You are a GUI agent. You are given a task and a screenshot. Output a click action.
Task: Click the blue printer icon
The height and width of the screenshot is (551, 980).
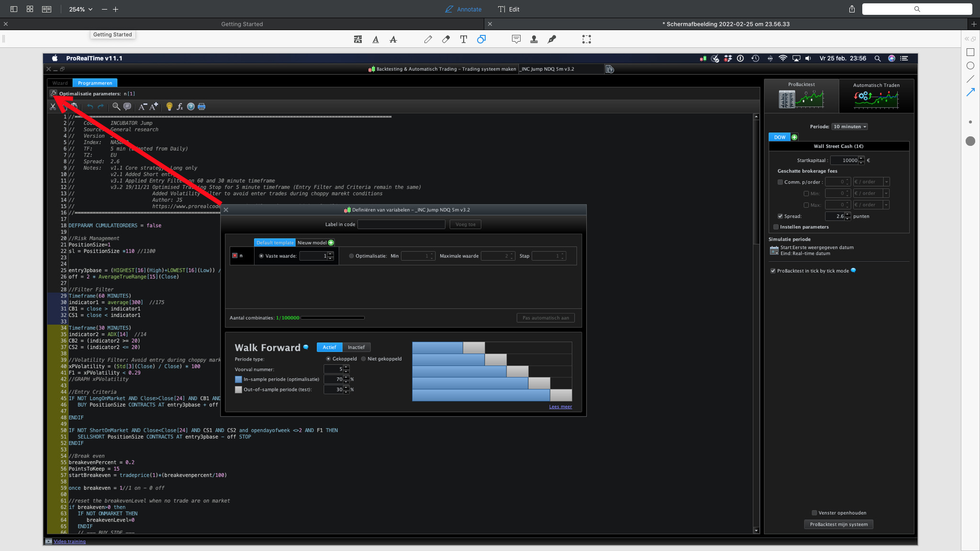201,107
